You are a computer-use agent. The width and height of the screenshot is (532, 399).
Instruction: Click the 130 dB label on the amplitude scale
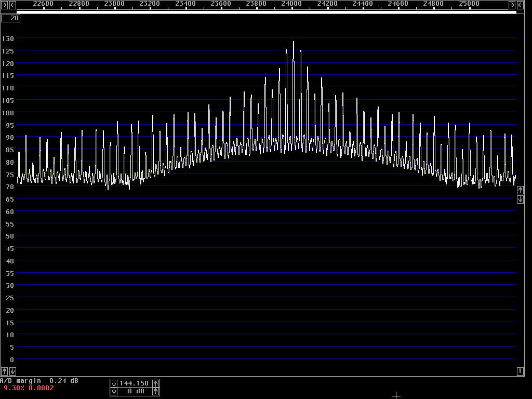pyautogui.click(x=8, y=38)
